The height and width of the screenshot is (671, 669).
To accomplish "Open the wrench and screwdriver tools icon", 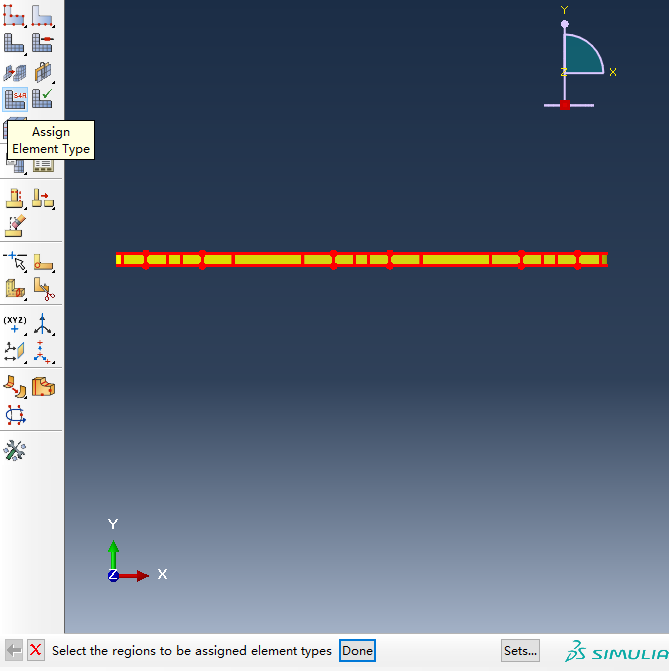I will click(15, 450).
